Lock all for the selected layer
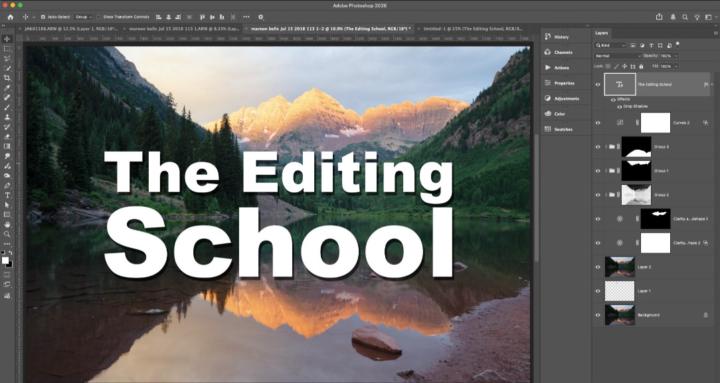Screen dimensions: 720x383 click(641, 67)
